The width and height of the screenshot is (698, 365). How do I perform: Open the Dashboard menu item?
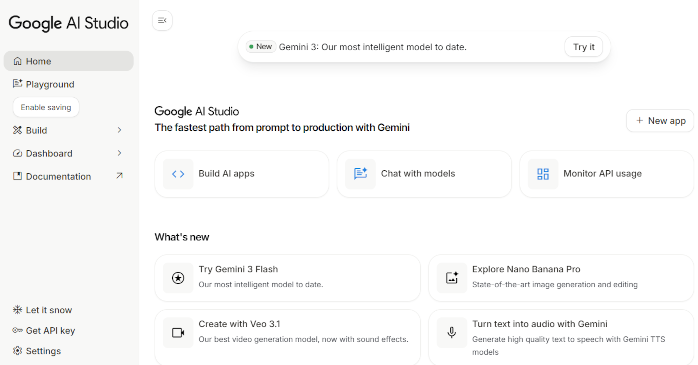pos(69,154)
